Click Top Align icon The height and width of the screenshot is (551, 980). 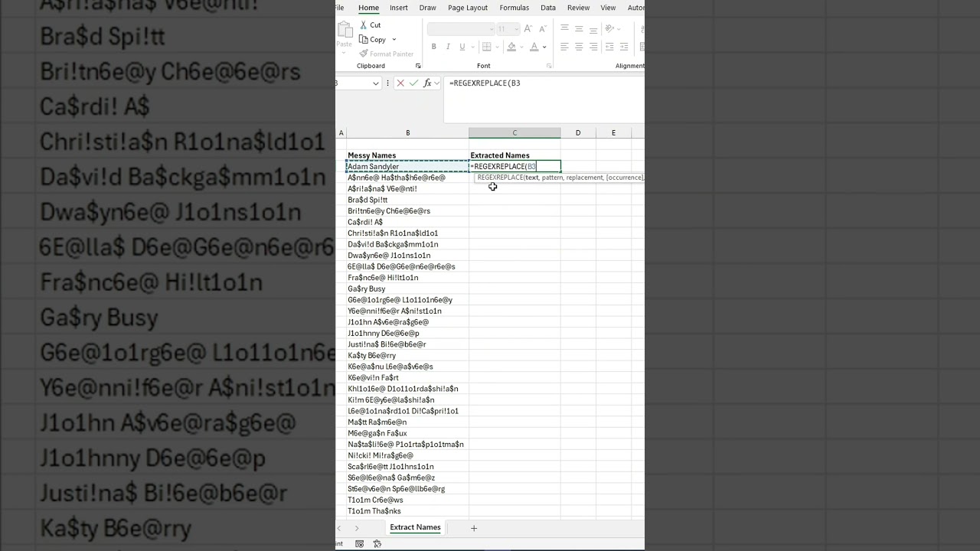click(x=564, y=29)
